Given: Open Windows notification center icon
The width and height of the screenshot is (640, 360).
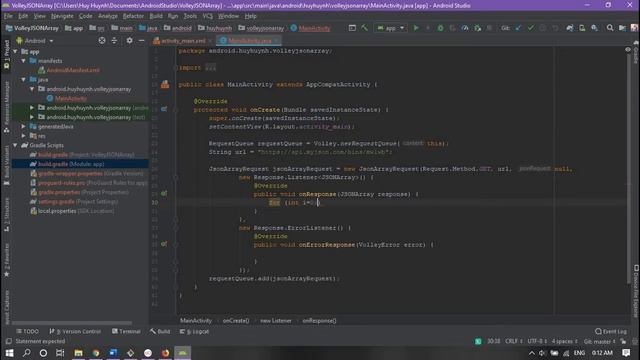Looking at the screenshot, I should 626,353.
